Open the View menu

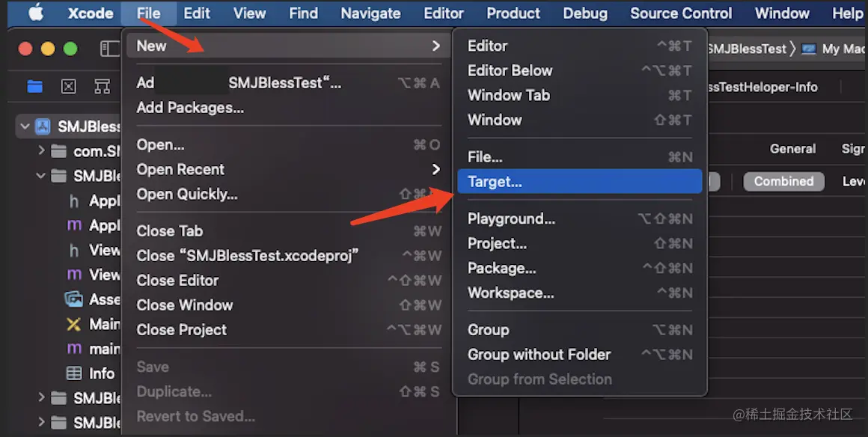249,13
